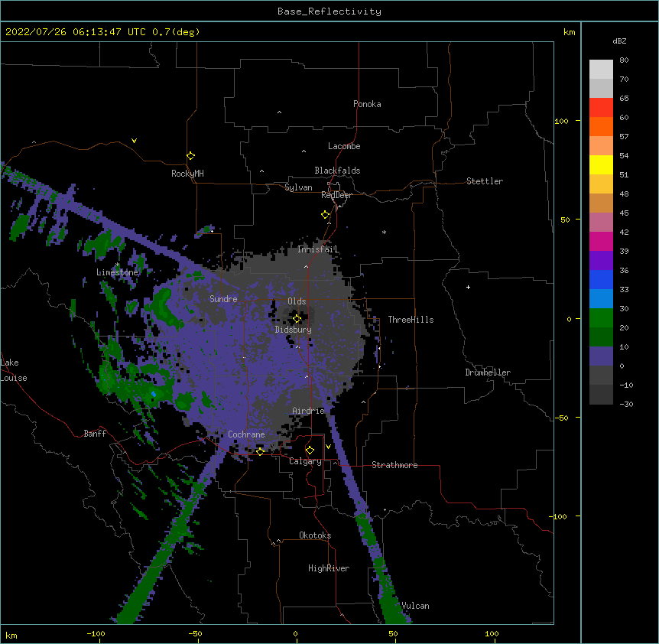Select the Olds city label
The height and width of the screenshot is (644, 659).
[297, 301]
